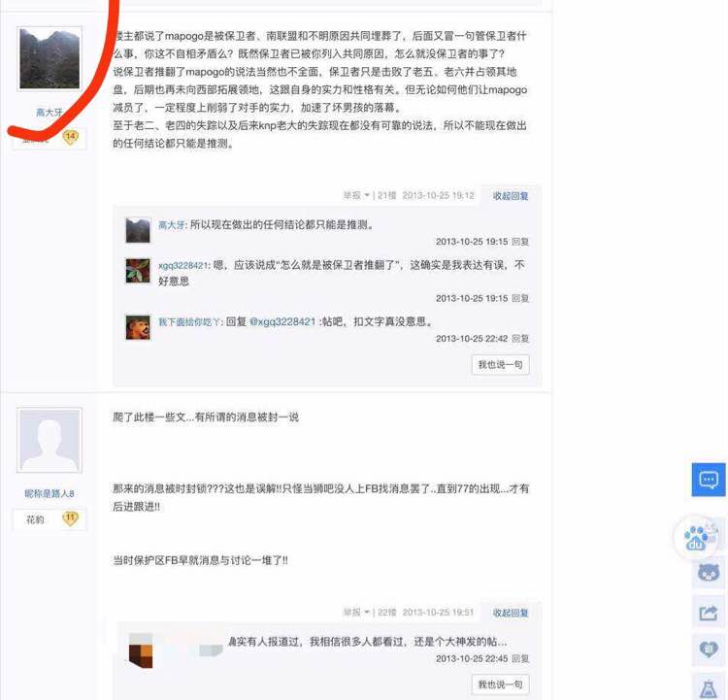Click the level 11 badge beside 花豹
Viewport: 728px width, 700px height.
70,518
